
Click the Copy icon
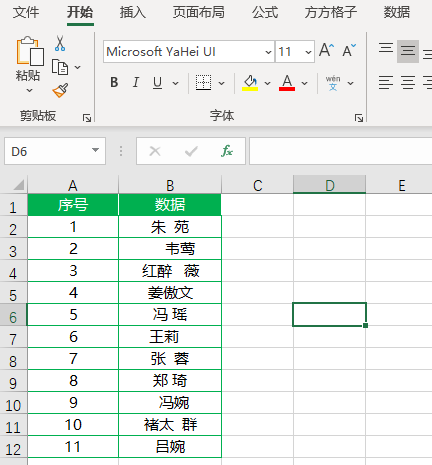click(60, 67)
